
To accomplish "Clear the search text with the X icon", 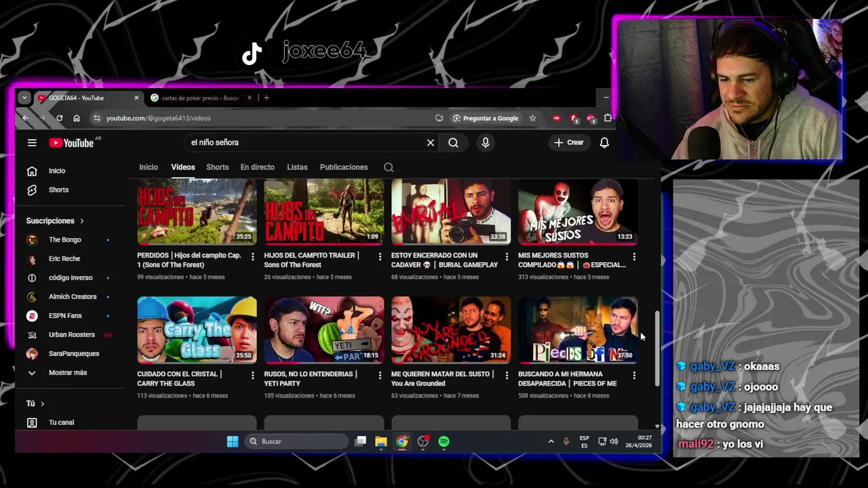I will 430,142.
